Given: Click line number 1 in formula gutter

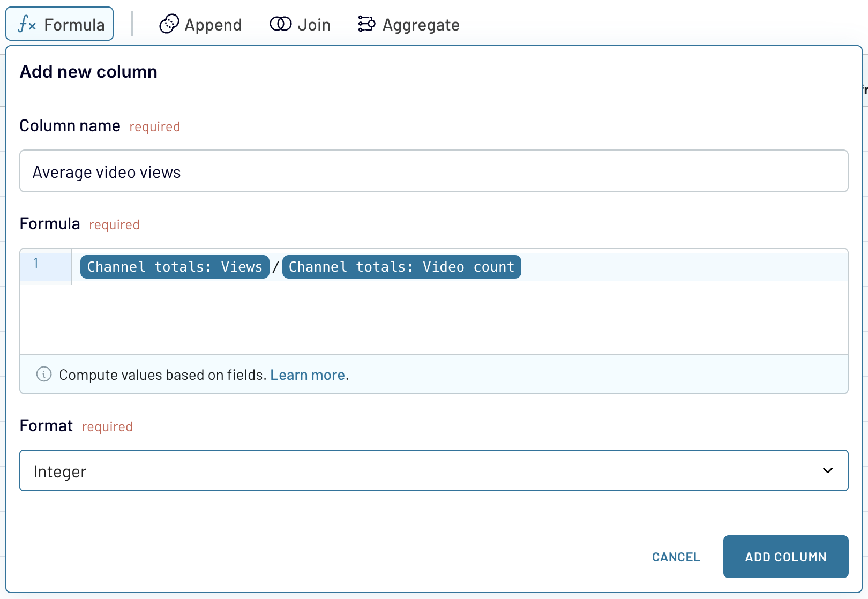Looking at the screenshot, I should click(x=36, y=264).
